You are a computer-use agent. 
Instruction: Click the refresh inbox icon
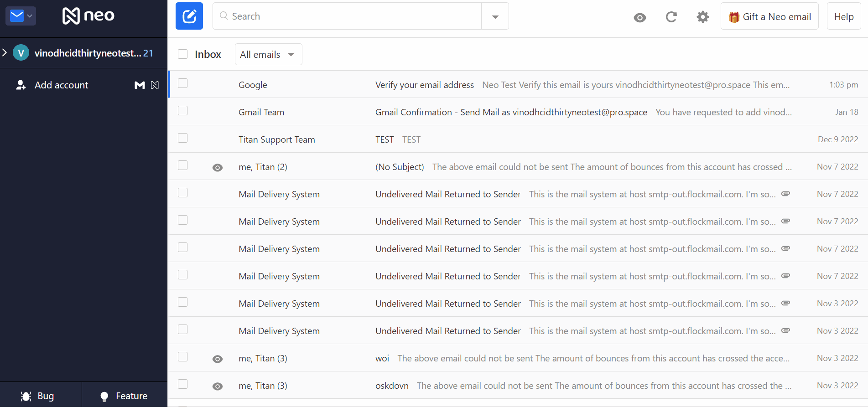tap(671, 17)
